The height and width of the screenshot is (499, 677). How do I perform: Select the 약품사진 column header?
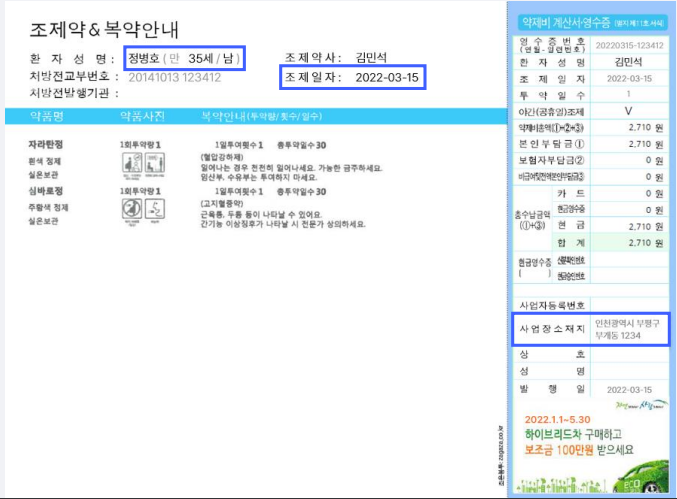tap(138, 117)
